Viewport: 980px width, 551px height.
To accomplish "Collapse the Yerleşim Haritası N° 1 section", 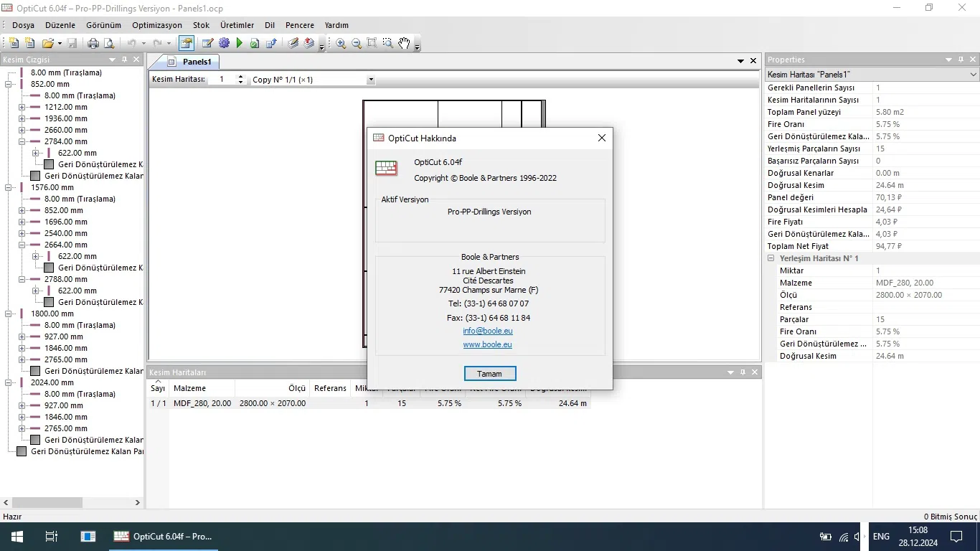I will pos(771,258).
